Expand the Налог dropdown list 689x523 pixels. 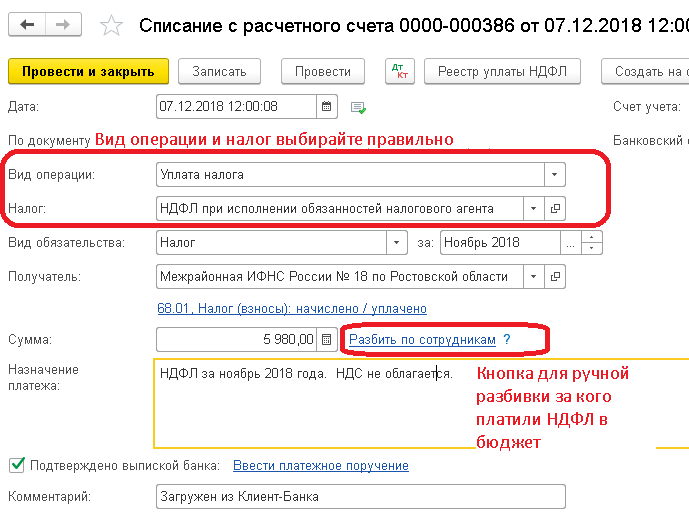[533, 208]
